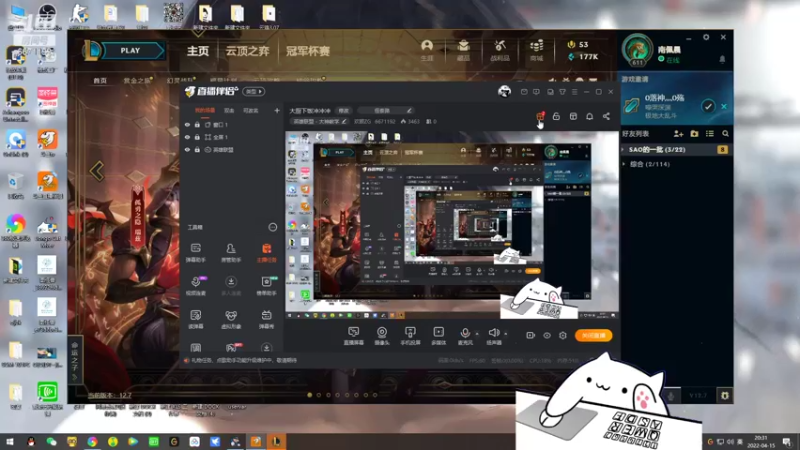The height and width of the screenshot is (450, 800).
Task: Switch to the 云顶之弈 tab
Action: click(x=247, y=51)
